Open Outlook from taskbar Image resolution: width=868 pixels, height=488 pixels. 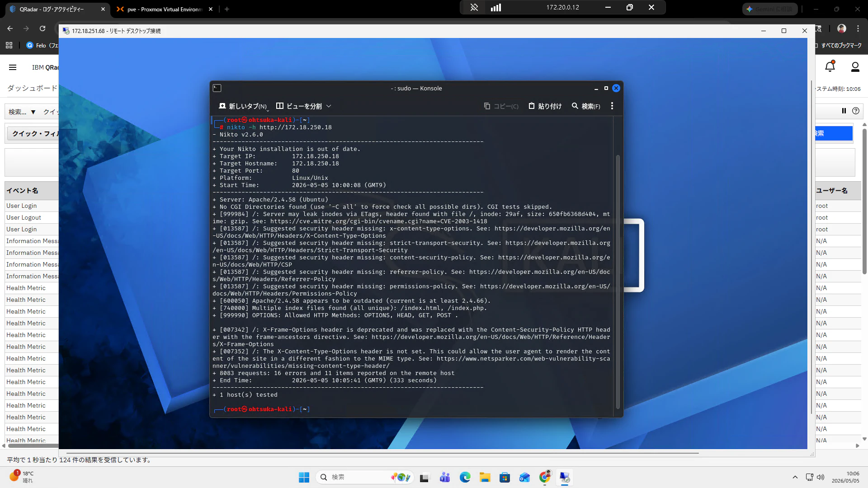point(524,477)
